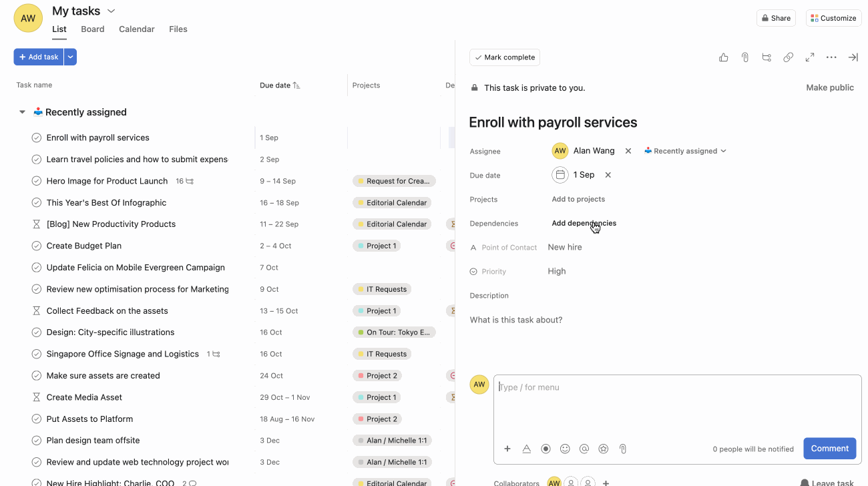
Task: Open the Add task dropdown arrow
Action: point(70,57)
